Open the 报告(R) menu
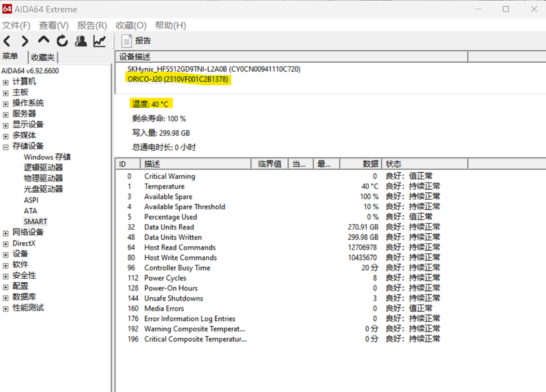This screenshot has width=546, height=392. [92, 25]
